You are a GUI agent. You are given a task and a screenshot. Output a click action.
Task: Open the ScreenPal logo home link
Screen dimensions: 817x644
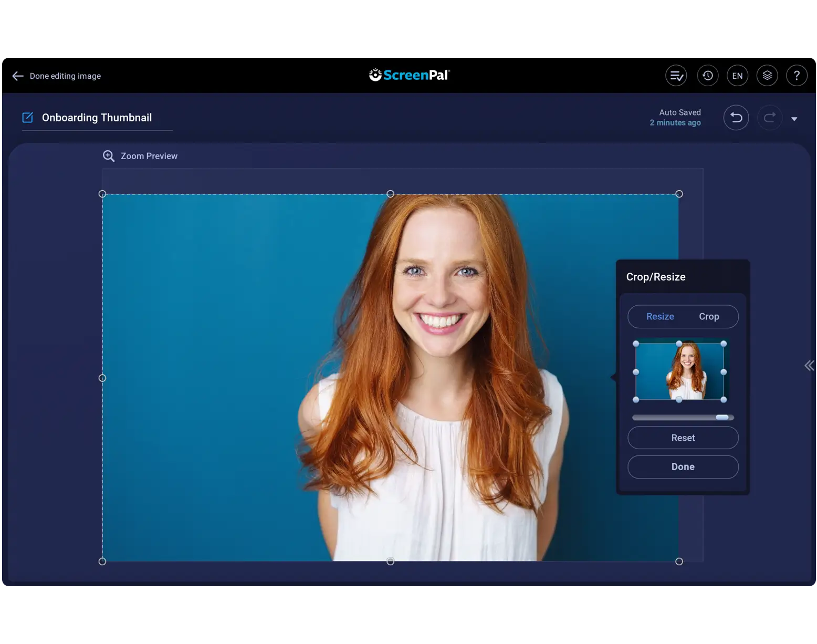409,75
